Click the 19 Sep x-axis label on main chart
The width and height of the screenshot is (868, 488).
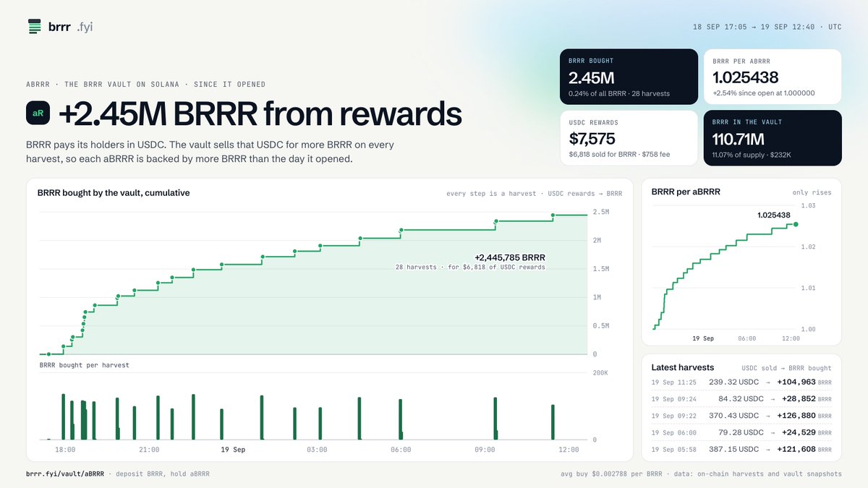tap(233, 450)
